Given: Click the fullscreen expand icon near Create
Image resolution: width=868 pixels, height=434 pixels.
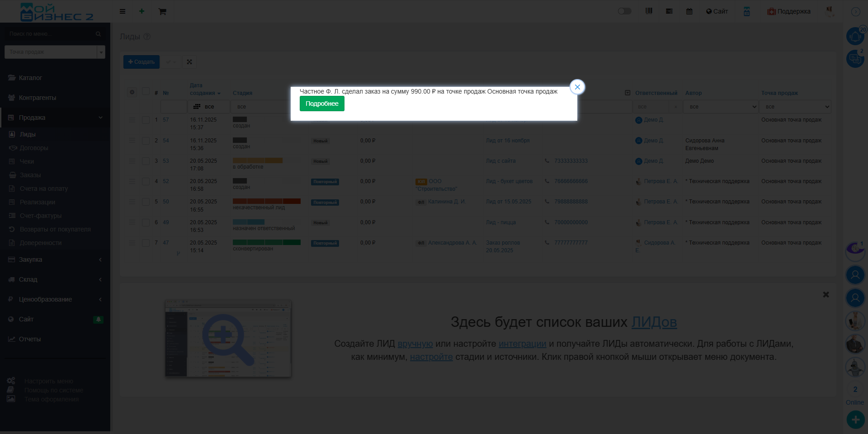Looking at the screenshot, I should pyautogui.click(x=189, y=62).
